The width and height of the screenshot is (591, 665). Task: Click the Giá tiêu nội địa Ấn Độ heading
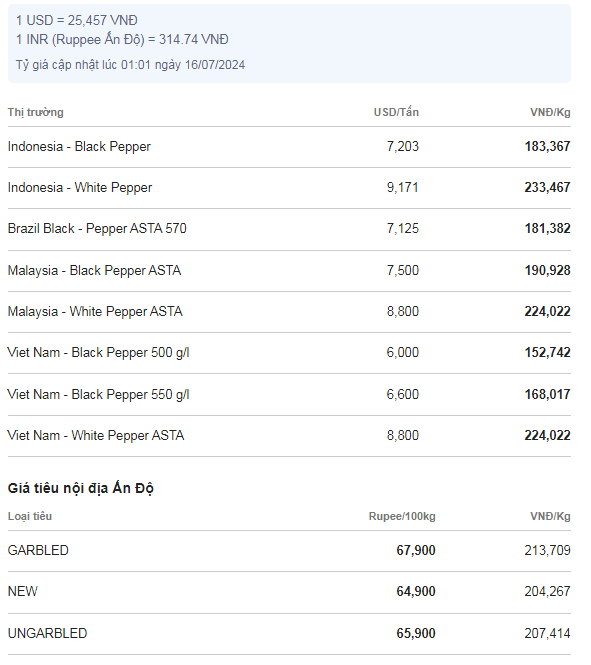81,489
